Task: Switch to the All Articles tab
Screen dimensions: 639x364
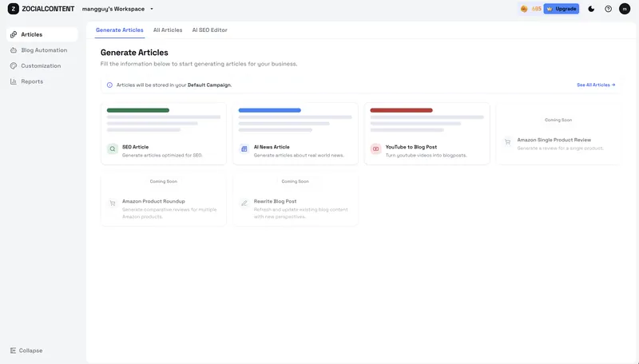Action: pos(168,30)
